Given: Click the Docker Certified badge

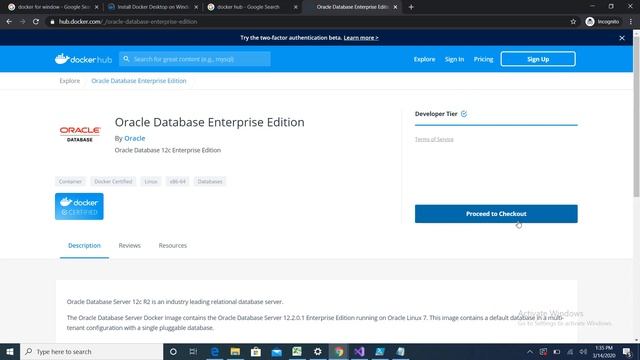Looking at the screenshot, I should 79,207.
